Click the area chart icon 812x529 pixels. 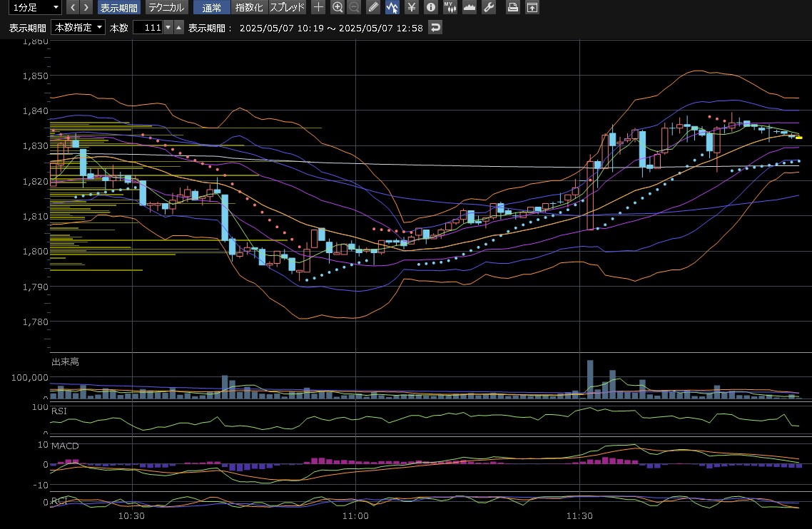click(x=470, y=7)
